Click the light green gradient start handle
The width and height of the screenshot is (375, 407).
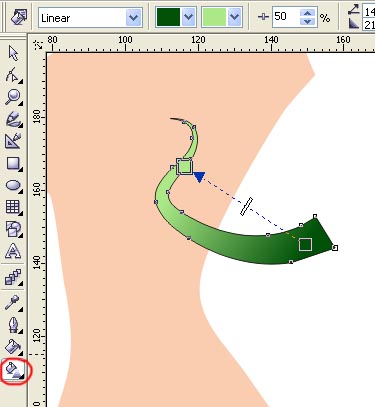pyautogui.click(x=184, y=166)
